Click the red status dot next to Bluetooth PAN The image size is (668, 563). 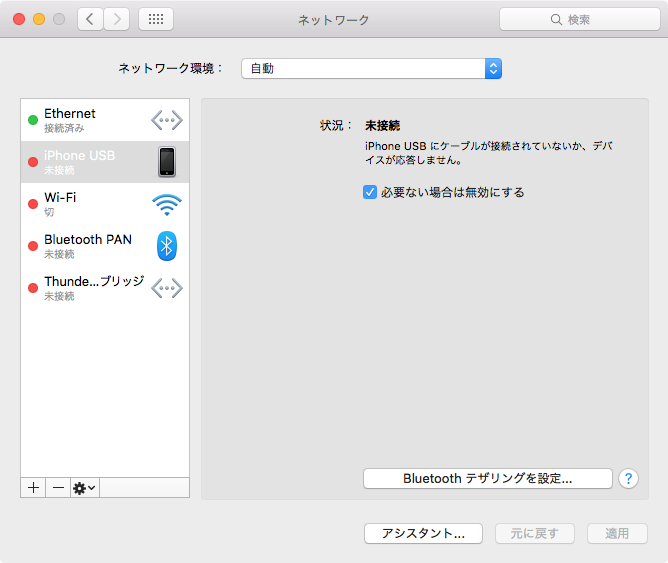pyautogui.click(x=33, y=246)
